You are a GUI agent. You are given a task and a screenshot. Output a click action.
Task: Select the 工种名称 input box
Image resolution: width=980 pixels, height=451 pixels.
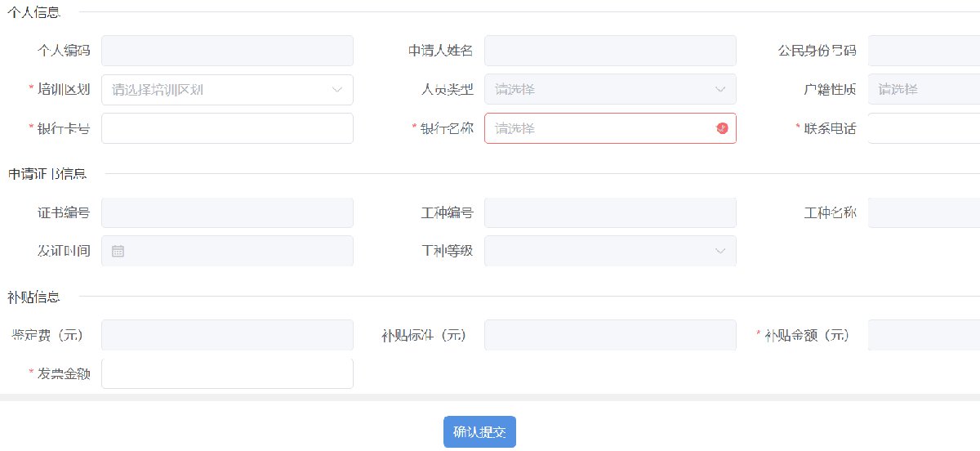tap(923, 212)
